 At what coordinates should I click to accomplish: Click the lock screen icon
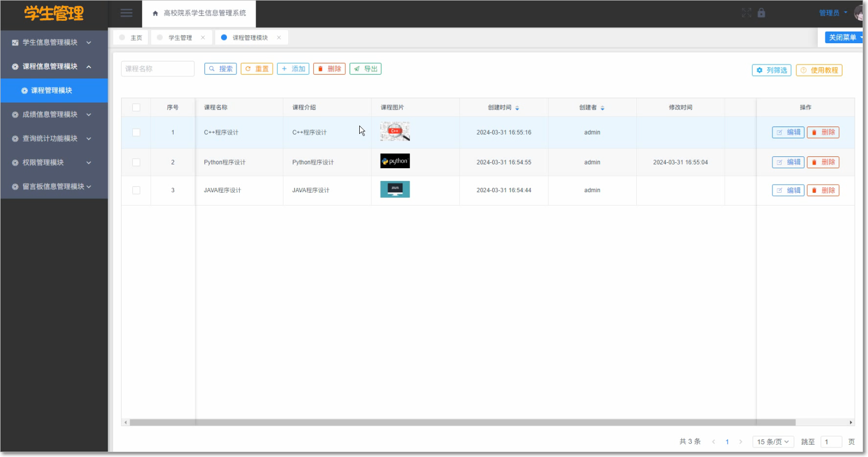[x=761, y=13]
